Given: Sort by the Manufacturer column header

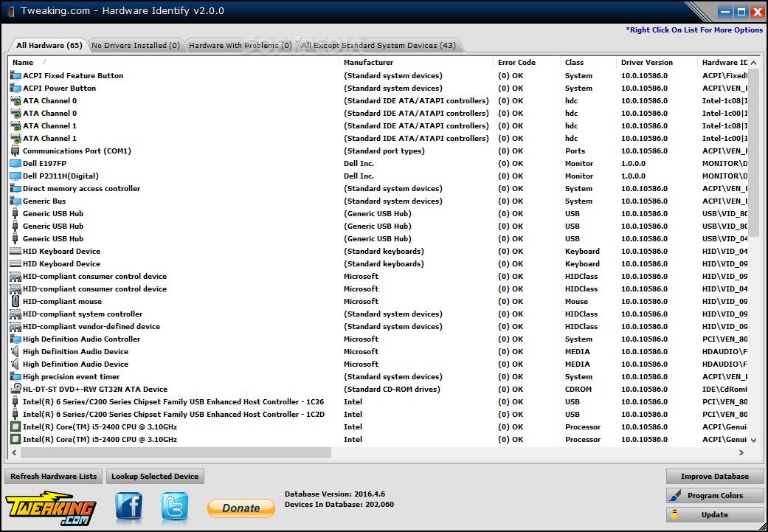Looking at the screenshot, I should [x=416, y=62].
